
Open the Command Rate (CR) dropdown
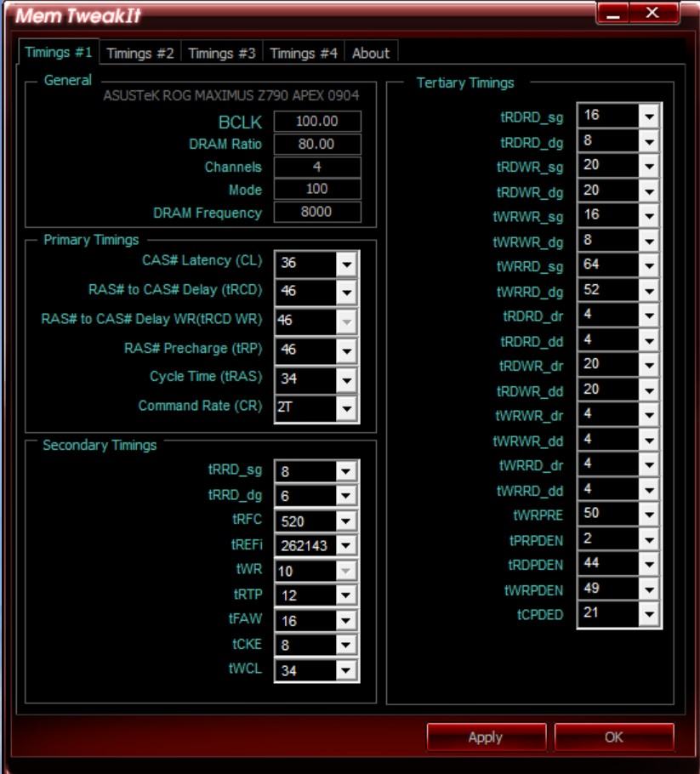click(346, 408)
